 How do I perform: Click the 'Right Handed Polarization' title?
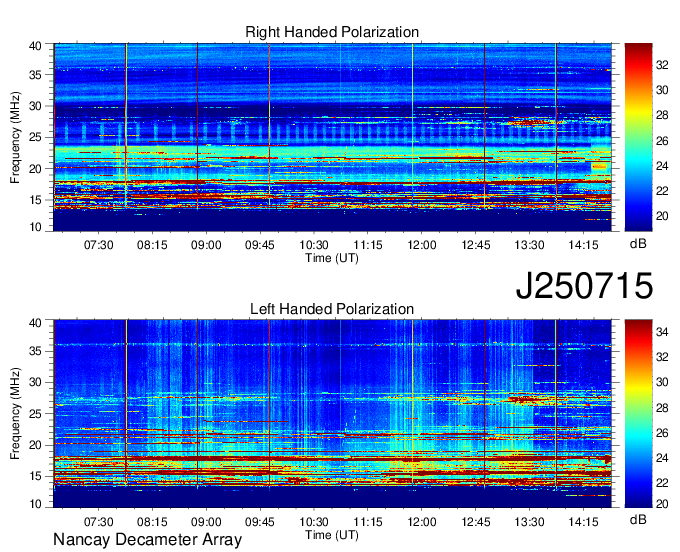coord(332,32)
